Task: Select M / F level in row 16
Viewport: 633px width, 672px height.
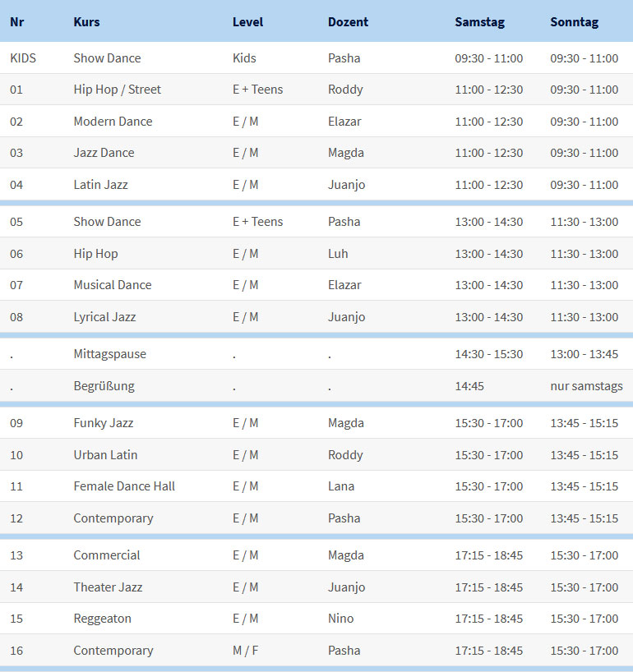Action: click(245, 651)
